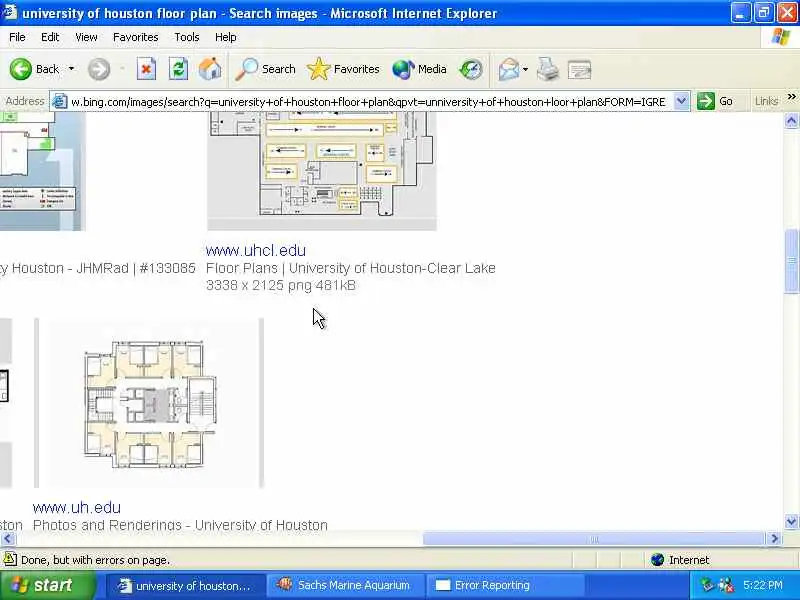Open the Search toolbar button
Viewport: 800px width, 600px height.
pyautogui.click(x=265, y=69)
